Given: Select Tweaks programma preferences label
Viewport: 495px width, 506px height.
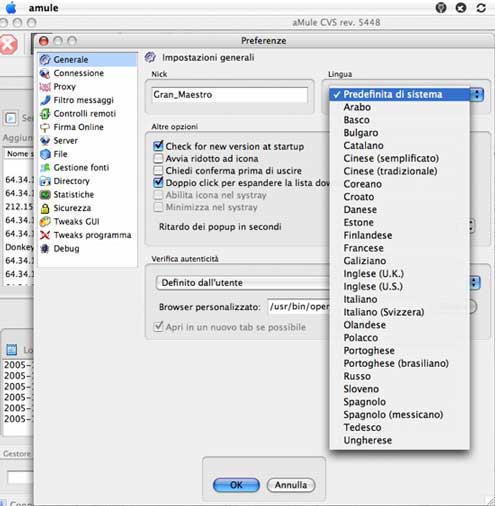Looking at the screenshot, I should pos(92,235).
